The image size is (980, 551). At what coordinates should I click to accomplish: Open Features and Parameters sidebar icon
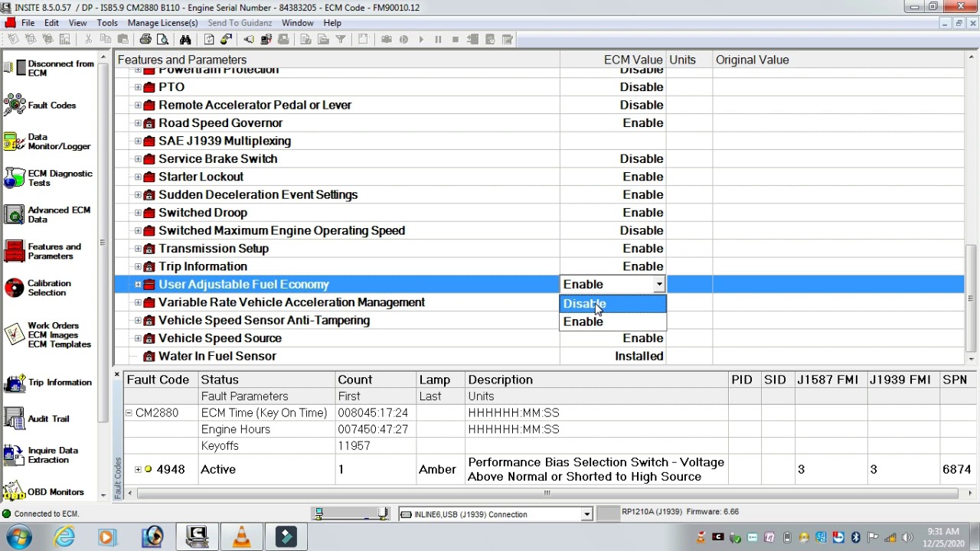click(15, 251)
